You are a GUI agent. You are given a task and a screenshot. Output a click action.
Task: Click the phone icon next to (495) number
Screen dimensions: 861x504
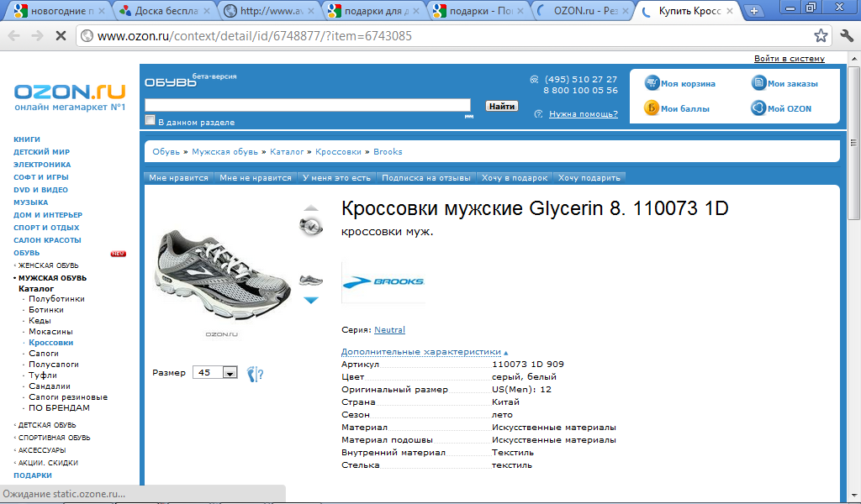coord(534,80)
